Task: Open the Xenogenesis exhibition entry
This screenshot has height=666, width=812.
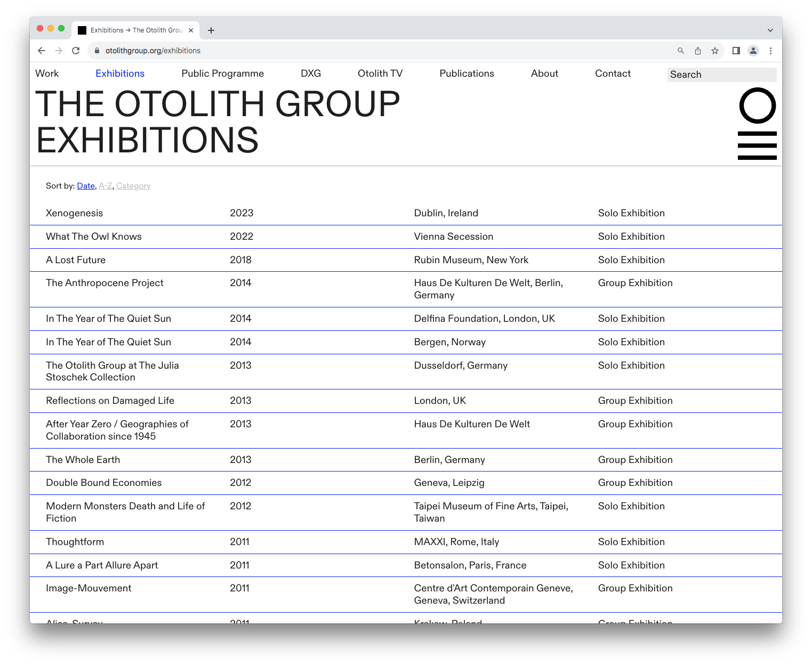Action: pos(75,213)
